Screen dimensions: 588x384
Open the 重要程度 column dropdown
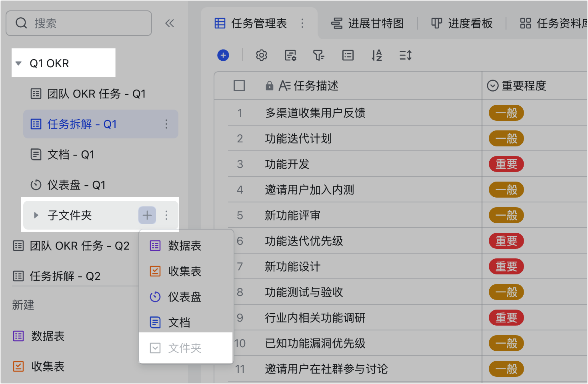click(492, 86)
